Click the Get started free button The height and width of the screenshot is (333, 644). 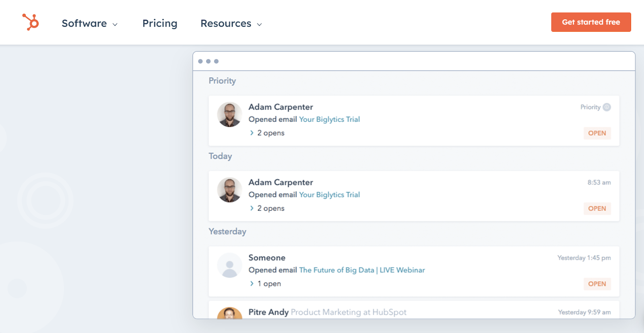click(x=591, y=22)
